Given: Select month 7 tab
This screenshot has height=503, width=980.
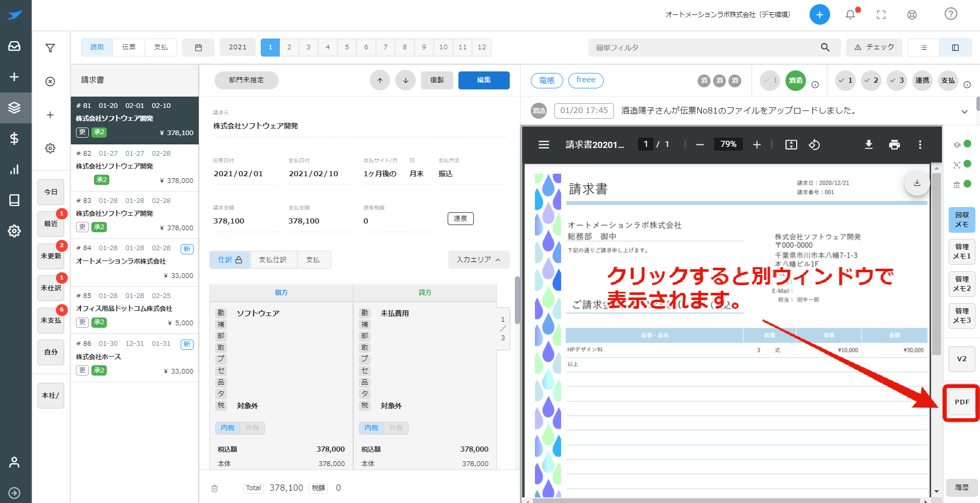Looking at the screenshot, I should pos(386,47).
